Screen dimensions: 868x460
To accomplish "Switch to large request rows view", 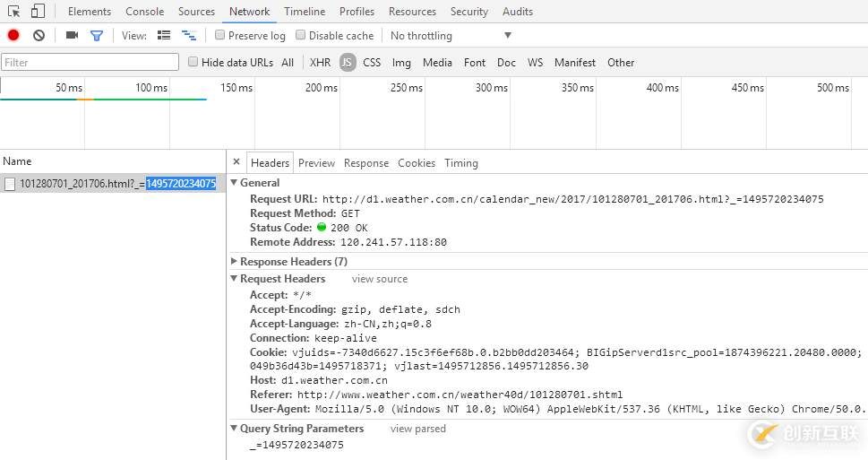I will (164, 36).
